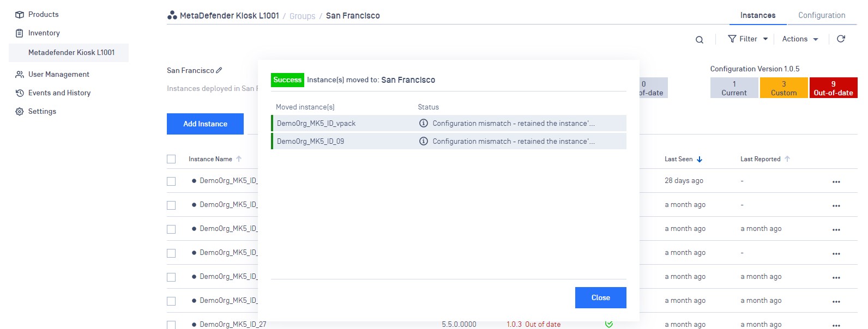Open more options for the 28 days ago row
Viewport: 868px width, 329px height.
(x=836, y=181)
